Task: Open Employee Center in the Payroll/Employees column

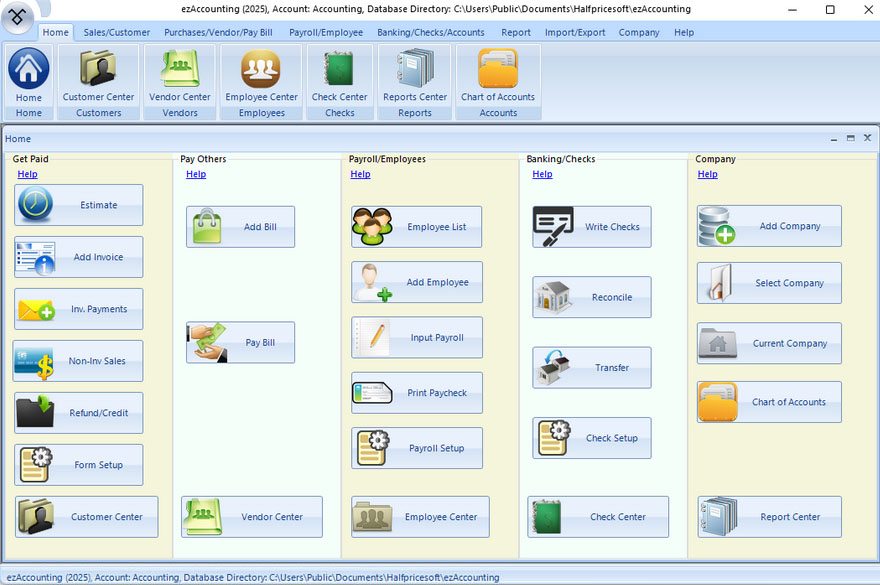Action: 420,517
